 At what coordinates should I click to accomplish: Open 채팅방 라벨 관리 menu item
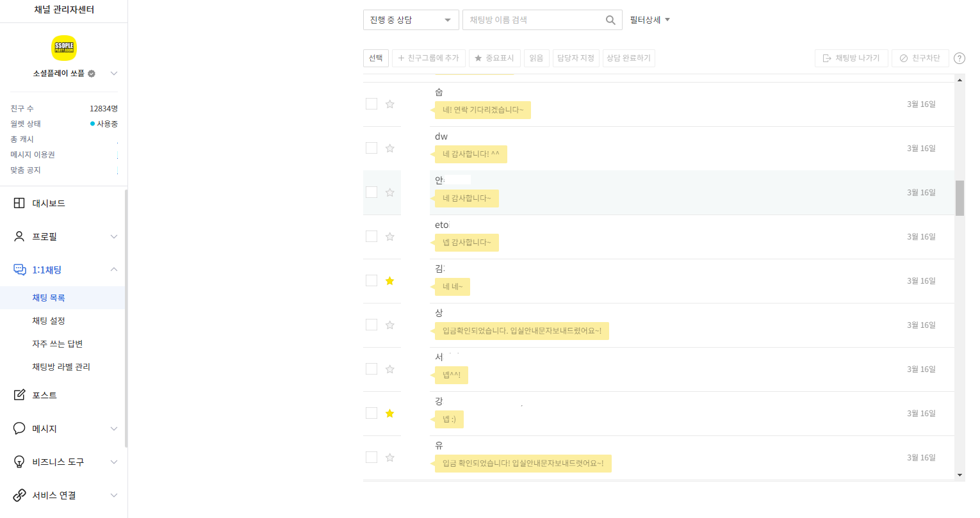[x=63, y=367]
